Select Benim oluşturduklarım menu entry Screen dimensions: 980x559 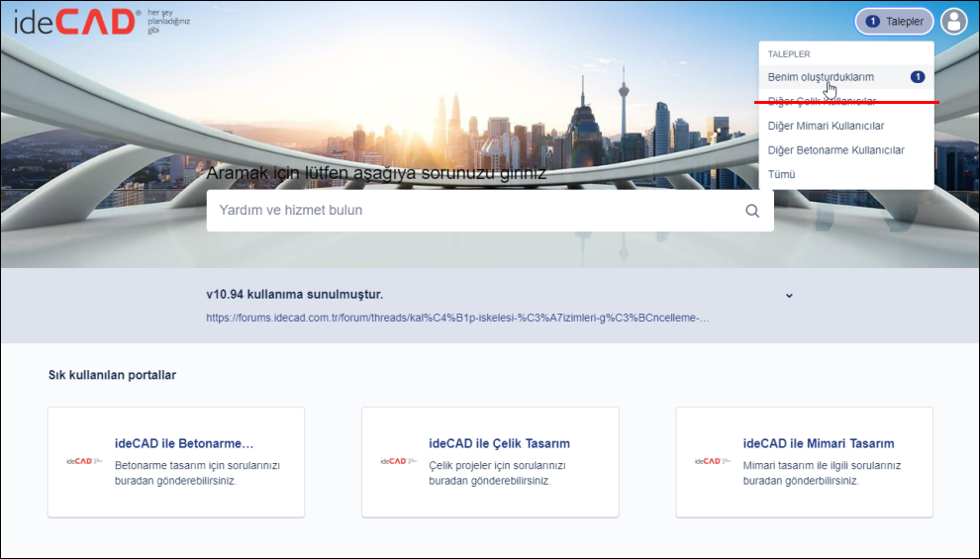click(x=846, y=77)
